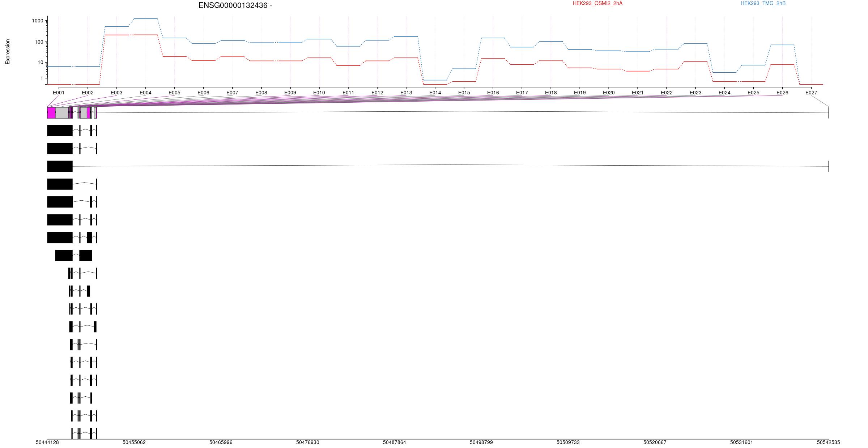This screenshot has width=868, height=448.
Task: Click exon label E023
Action: pos(695,93)
